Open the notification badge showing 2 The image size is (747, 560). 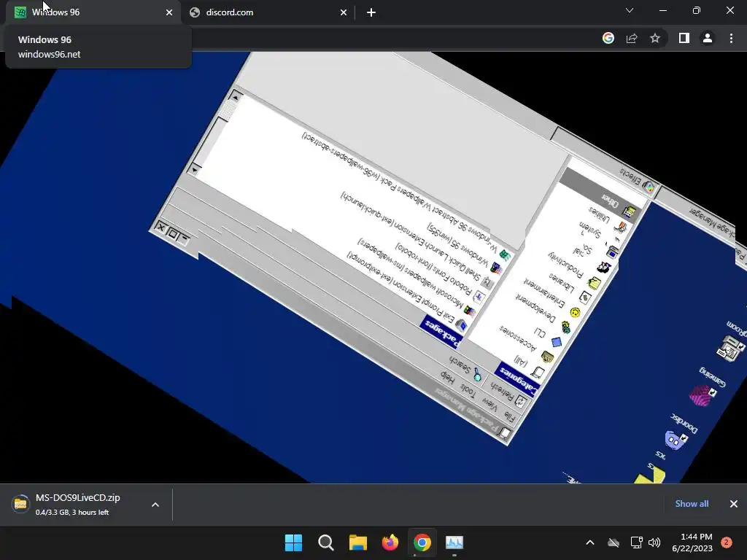click(727, 542)
